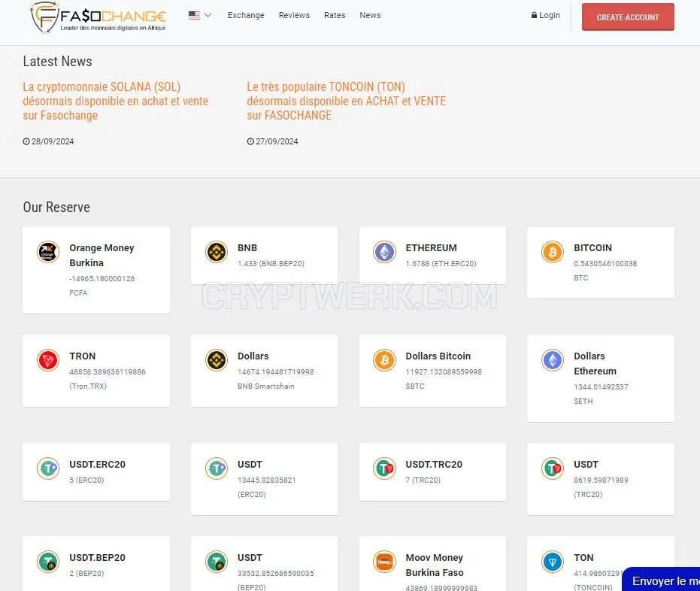Click the TRON coin icon
Screen dimensions: 700x591
pyautogui.click(x=48, y=360)
